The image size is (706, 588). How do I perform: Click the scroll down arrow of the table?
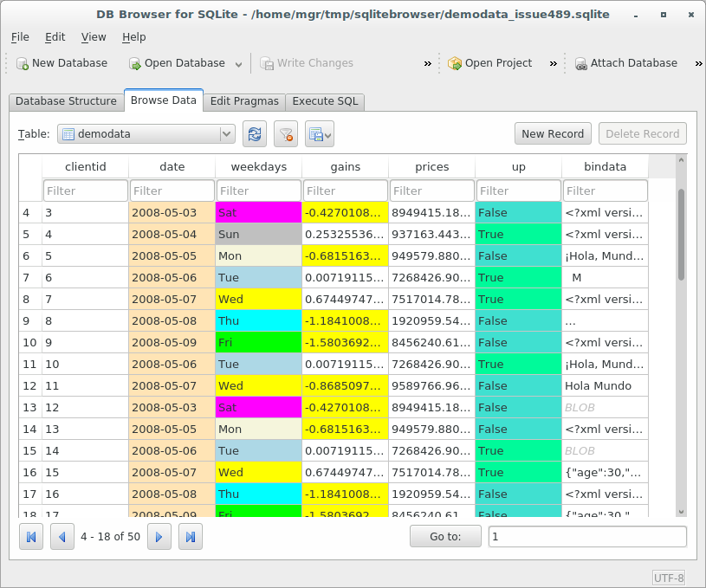coord(681,512)
